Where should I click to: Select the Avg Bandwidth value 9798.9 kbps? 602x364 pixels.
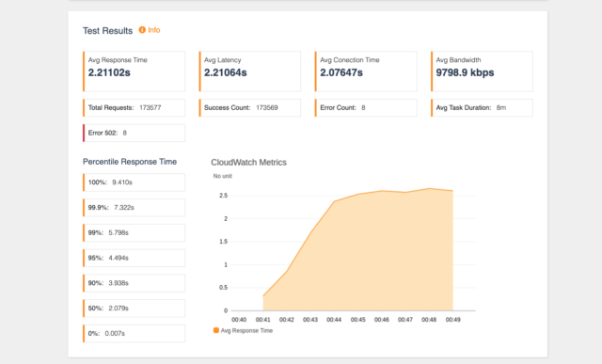465,72
